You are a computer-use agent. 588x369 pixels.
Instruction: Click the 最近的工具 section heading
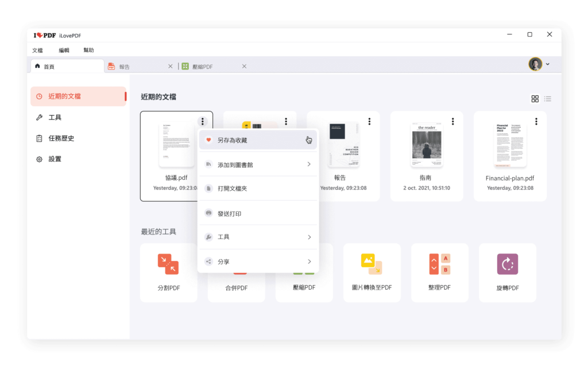[158, 232]
